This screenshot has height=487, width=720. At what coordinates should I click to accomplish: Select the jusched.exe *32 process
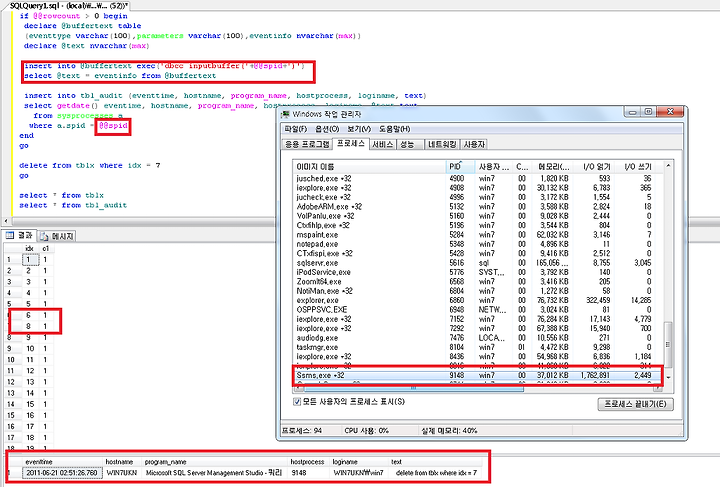pyautogui.click(x=478, y=179)
